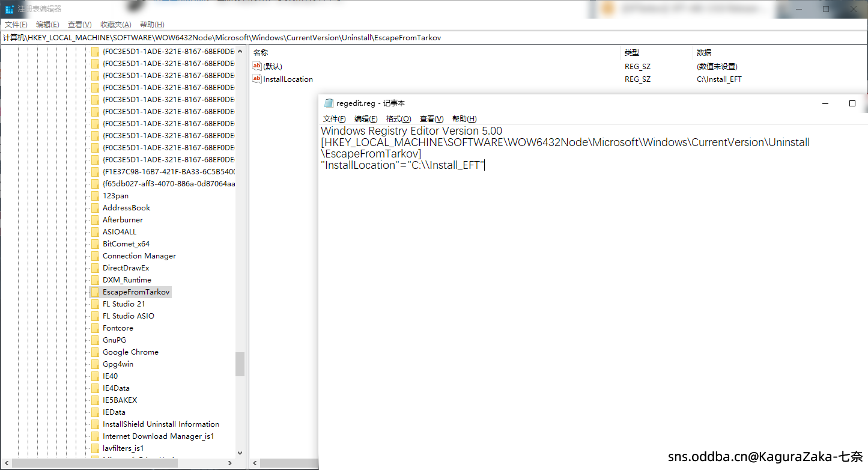Select the Google Chrome folder icon

95,352
